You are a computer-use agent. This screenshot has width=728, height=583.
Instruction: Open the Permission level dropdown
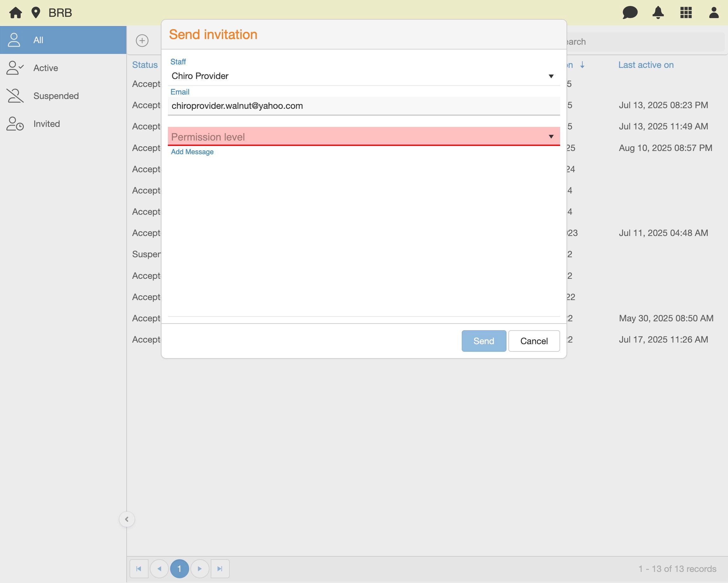[364, 137]
